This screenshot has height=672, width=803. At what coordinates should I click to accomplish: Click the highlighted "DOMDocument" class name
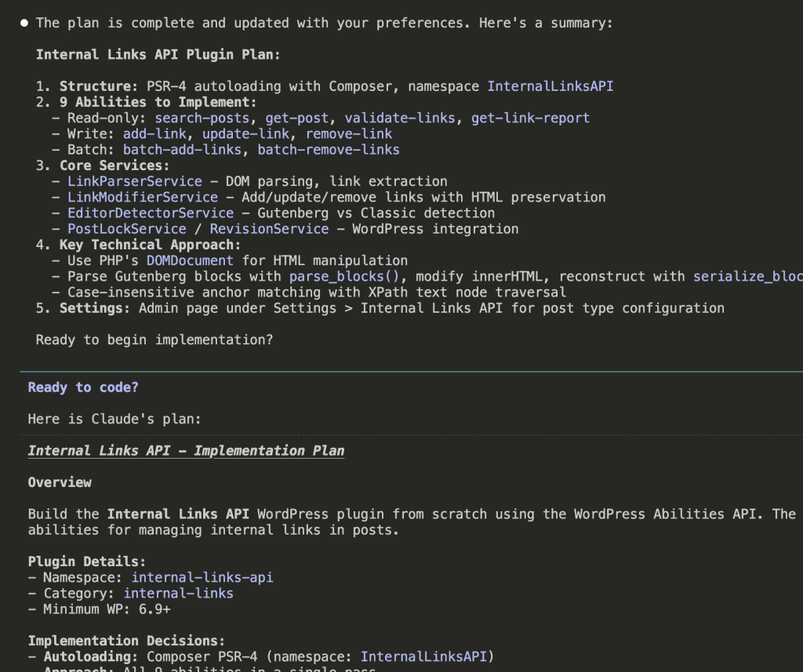[190, 260]
